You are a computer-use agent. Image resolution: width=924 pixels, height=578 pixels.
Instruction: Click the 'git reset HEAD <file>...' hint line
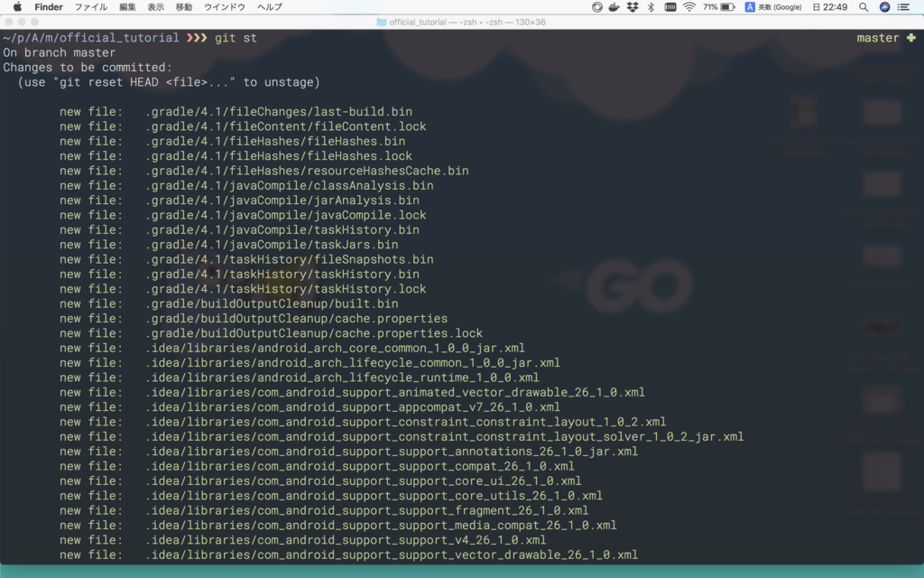coord(169,82)
